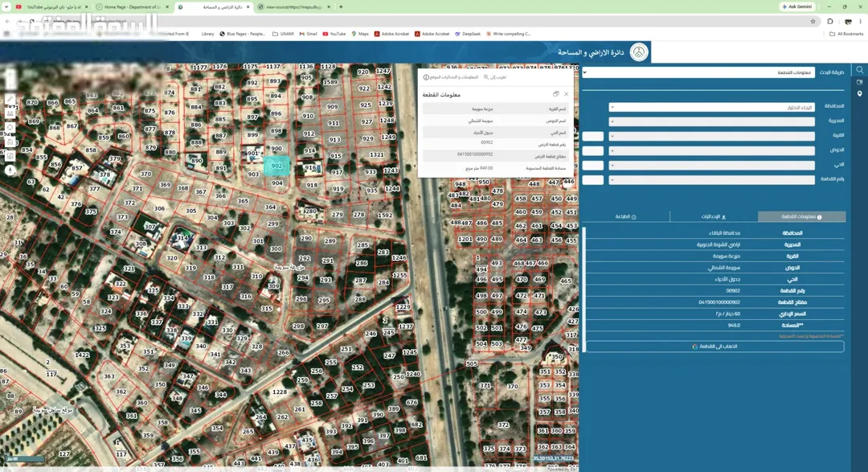
Task: Select the parcel information tab
Action: coord(801,216)
